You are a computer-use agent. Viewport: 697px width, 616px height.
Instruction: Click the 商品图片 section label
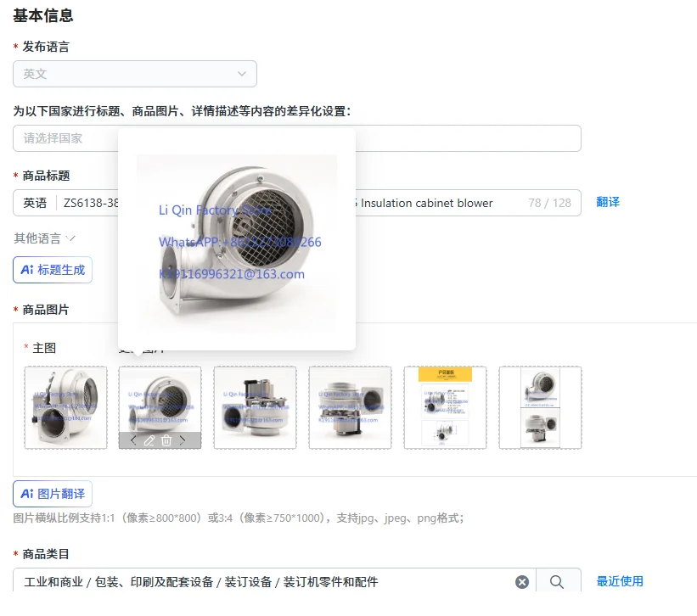pyautogui.click(x=46, y=310)
